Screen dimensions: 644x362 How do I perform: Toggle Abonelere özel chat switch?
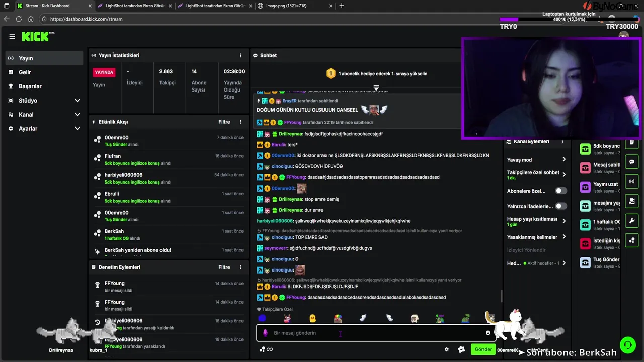click(560, 191)
